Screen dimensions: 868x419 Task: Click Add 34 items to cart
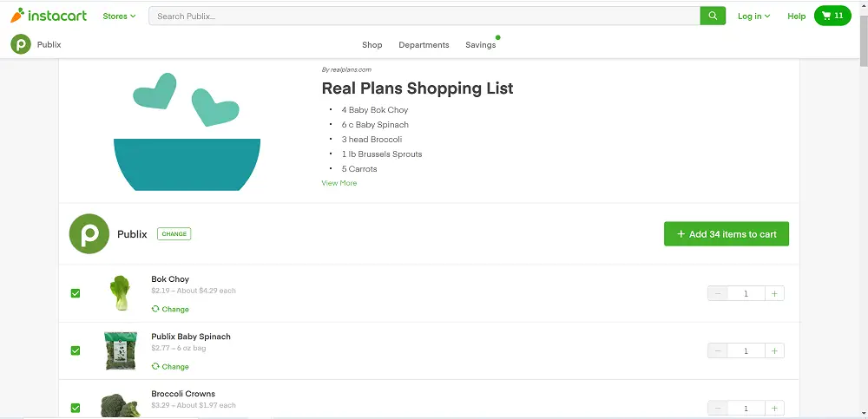[727, 234]
